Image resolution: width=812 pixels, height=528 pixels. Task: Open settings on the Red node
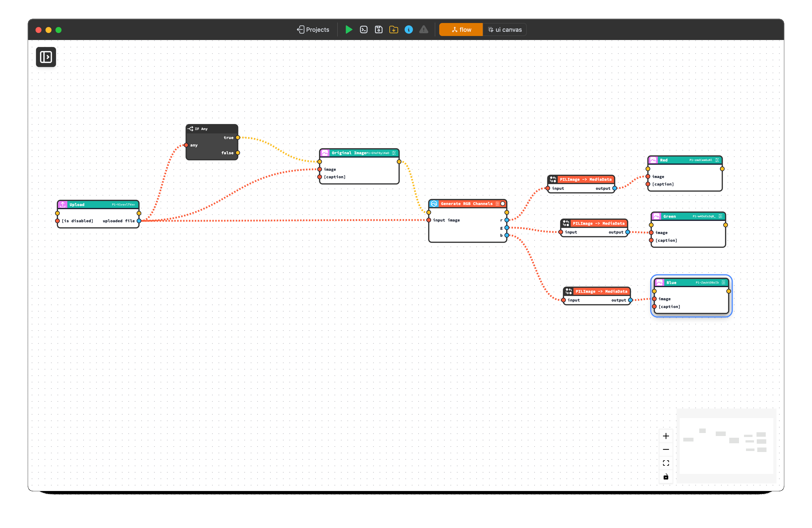click(717, 160)
